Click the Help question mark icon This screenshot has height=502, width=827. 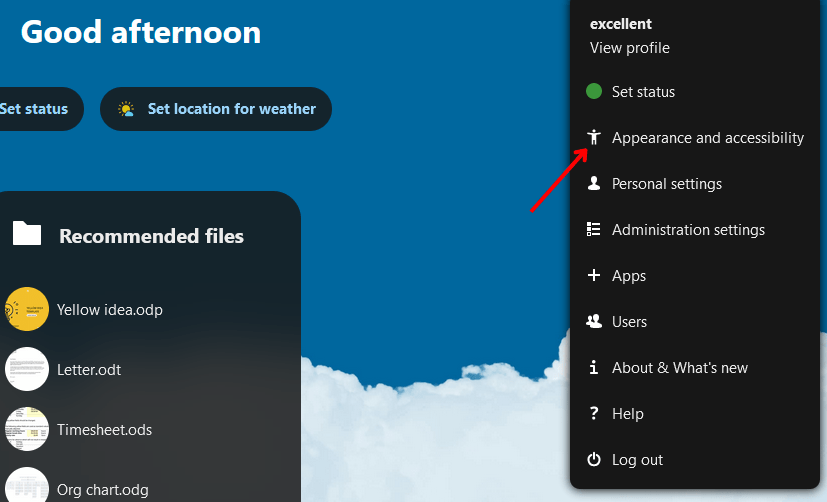point(594,414)
